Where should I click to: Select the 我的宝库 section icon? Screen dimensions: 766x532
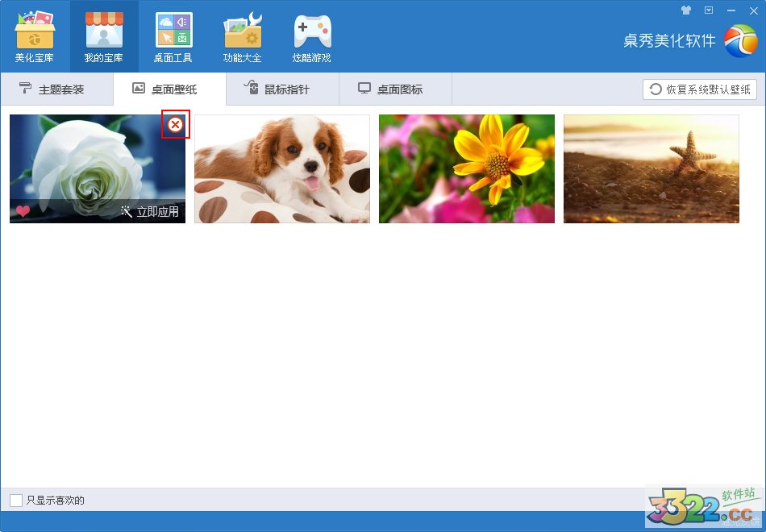tap(104, 36)
